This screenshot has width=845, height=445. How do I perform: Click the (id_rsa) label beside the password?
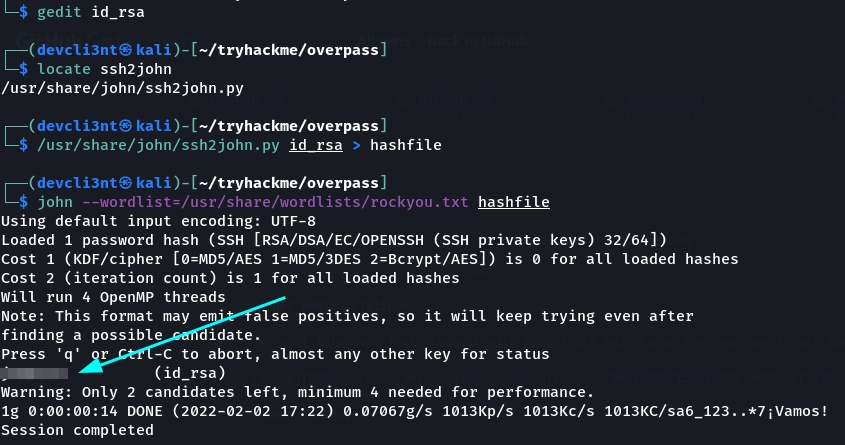189,373
